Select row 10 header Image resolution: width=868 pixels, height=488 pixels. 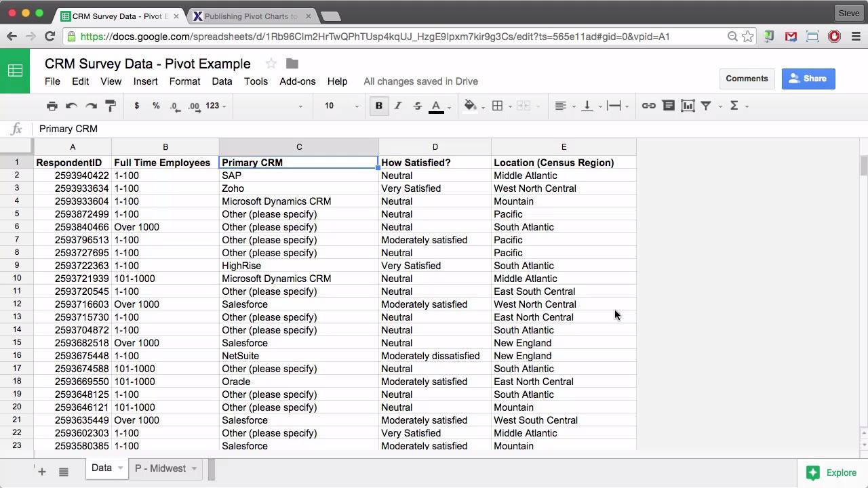17,279
